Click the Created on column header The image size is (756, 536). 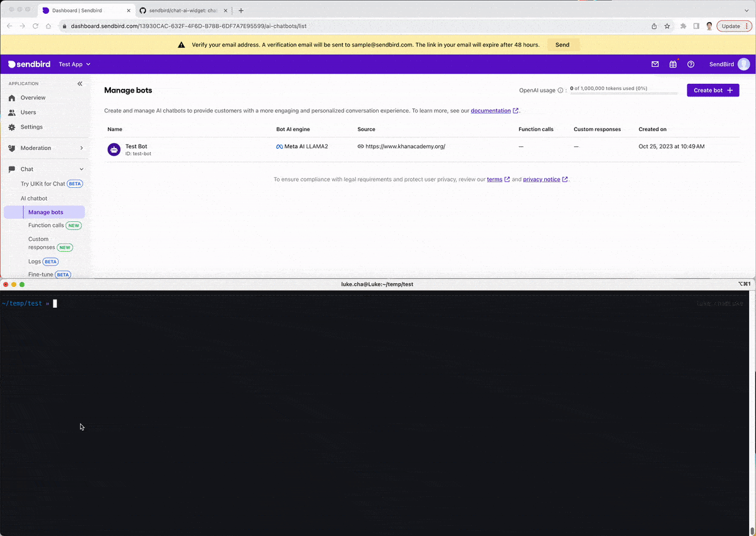652,129
